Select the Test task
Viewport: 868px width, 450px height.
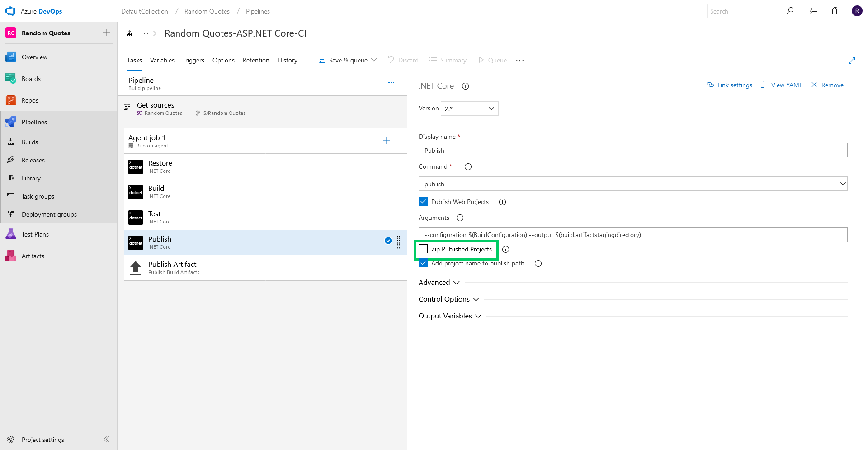click(x=265, y=217)
